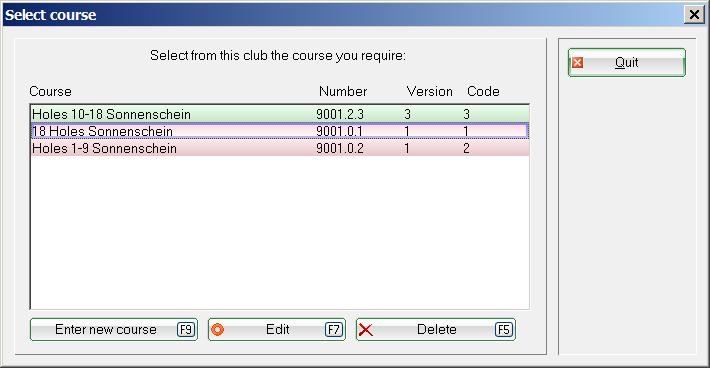Click the Course column header
710x368 pixels.
point(50,91)
